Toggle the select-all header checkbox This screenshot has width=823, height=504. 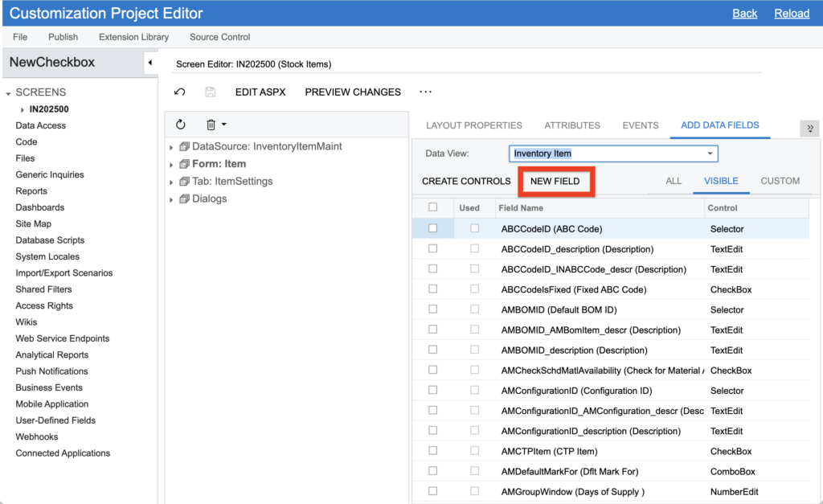pyautogui.click(x=433, y=207)
